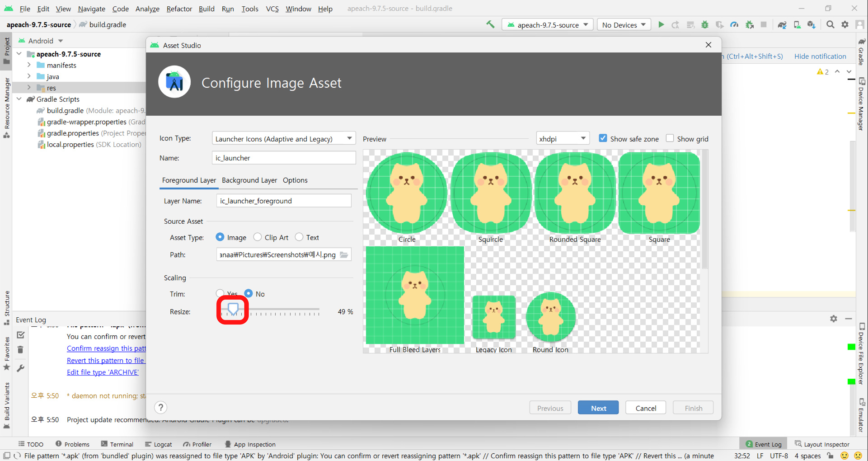This screenshot has height=461, width=868.
Task: Open the Gradle side panel tab
Action: [x=862, y=52]
